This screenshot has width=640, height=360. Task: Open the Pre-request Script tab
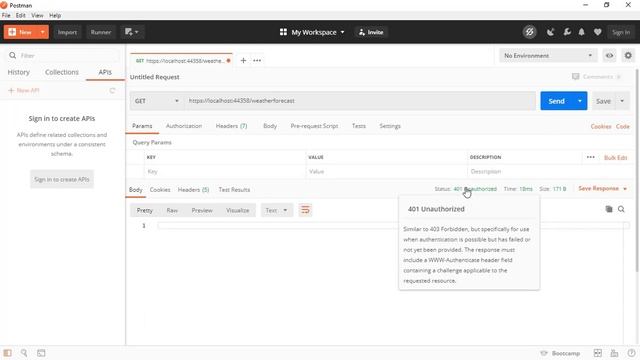[314, 126]
